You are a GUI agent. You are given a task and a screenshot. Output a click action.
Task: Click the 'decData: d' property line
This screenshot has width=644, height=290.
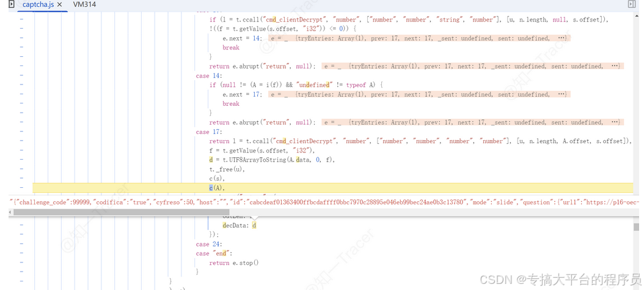point(240,225)
